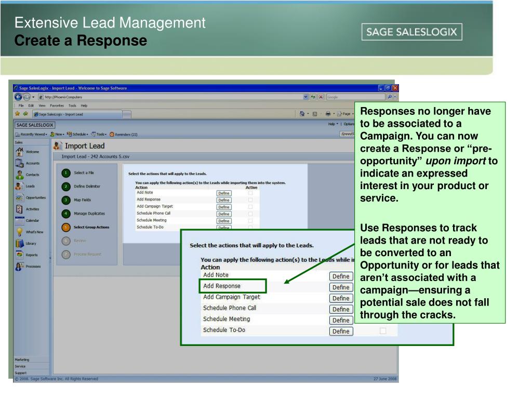Click the red Stop loading icon

[x=321, y=97]
